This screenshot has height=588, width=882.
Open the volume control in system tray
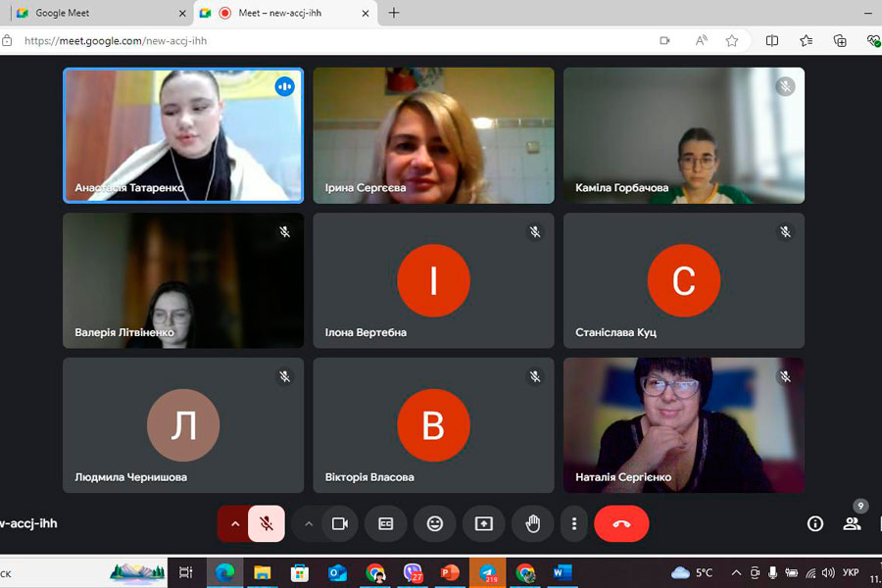click(x=828, y=572)
